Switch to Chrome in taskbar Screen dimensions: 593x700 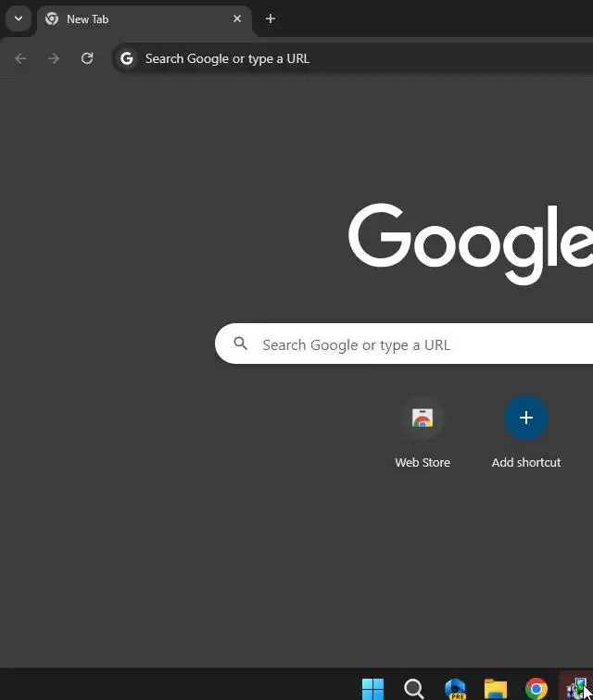click(x=536, y=688)
